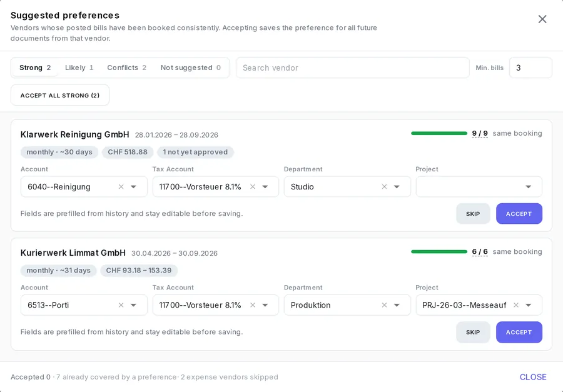Screen dimensions: 563x392
Task: Open the Conflicts tab
Action: (126, 68)
